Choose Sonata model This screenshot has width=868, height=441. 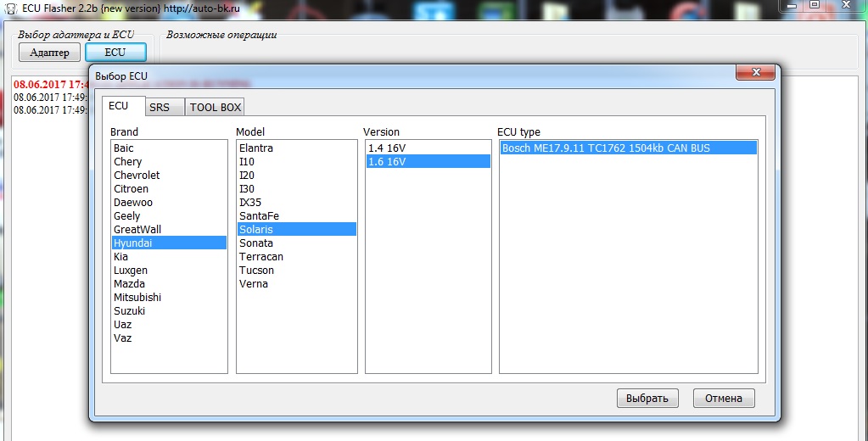(297, 243)
